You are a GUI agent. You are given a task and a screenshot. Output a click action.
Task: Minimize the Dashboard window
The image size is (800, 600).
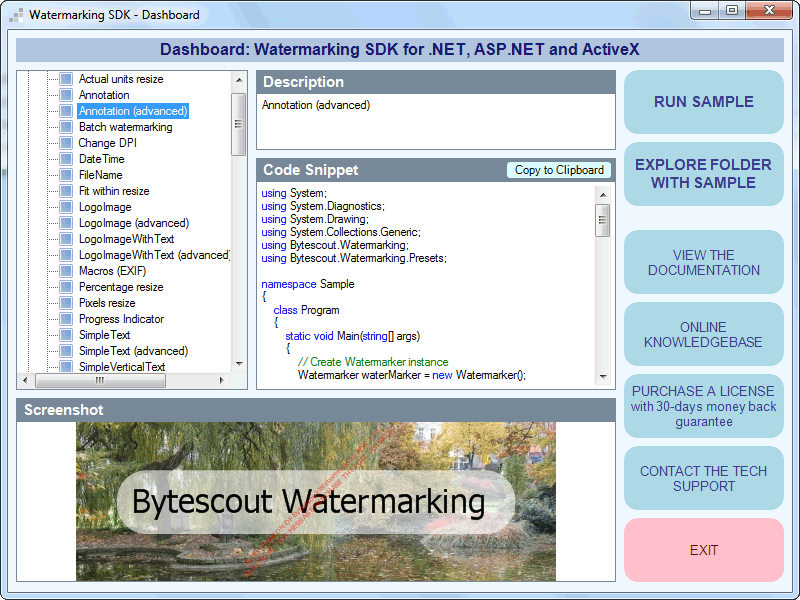(x=705, y=11)
